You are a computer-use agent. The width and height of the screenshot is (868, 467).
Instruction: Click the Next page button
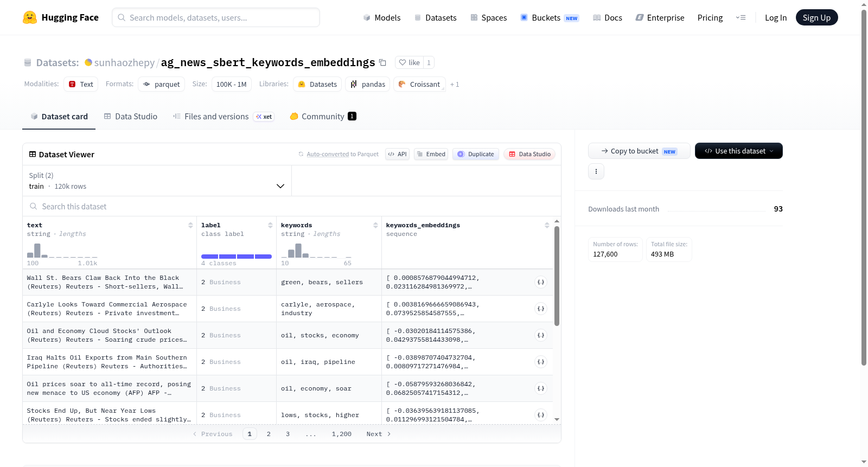pos(379,434)
